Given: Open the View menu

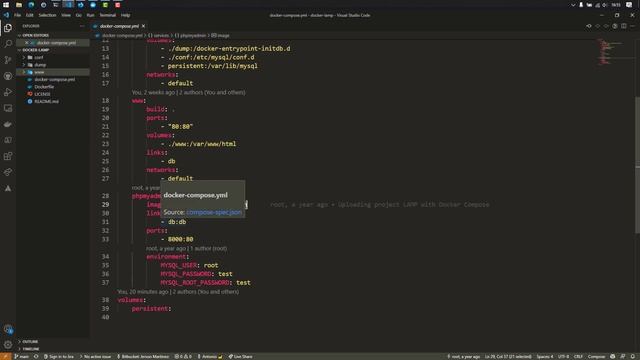Looking at the screenshot, I should [x=66, y=15].
